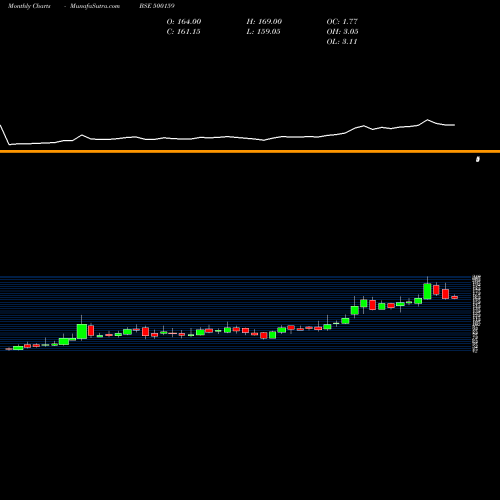This screenshot has height=500, width=500.
Task: Click the peak of the white line chart
Action: tap(428, 120)
